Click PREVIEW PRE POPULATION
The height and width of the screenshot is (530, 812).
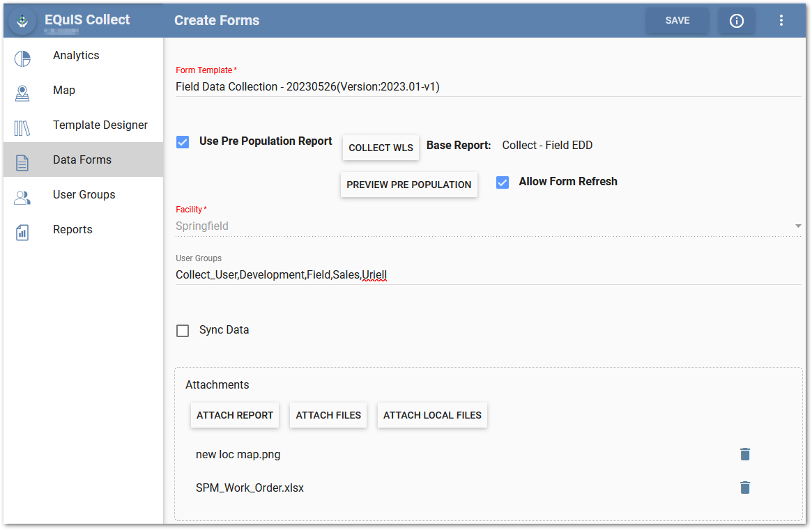(408, 185)
